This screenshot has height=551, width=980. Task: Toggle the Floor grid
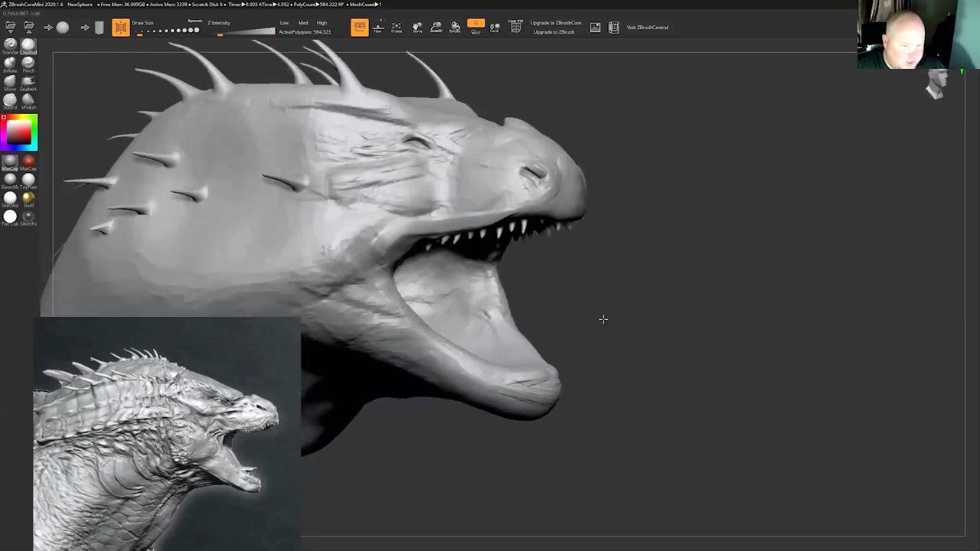click(377, 28)
